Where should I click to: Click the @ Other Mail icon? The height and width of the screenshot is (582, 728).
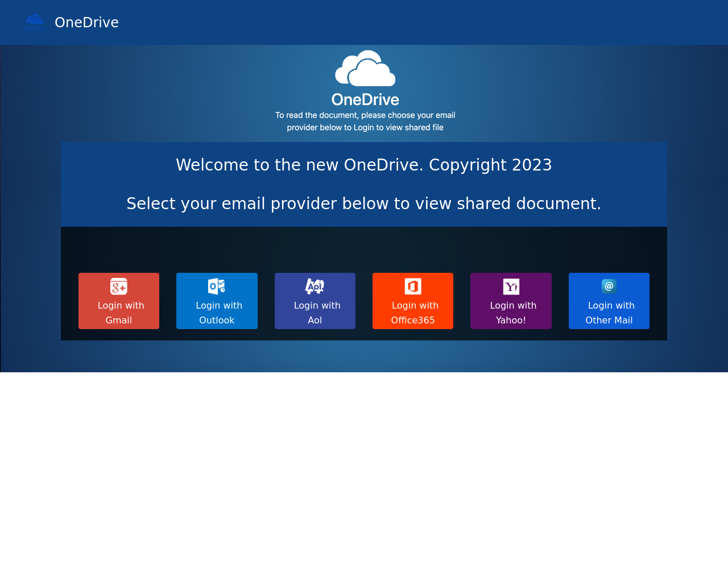(x=609, y=286)
